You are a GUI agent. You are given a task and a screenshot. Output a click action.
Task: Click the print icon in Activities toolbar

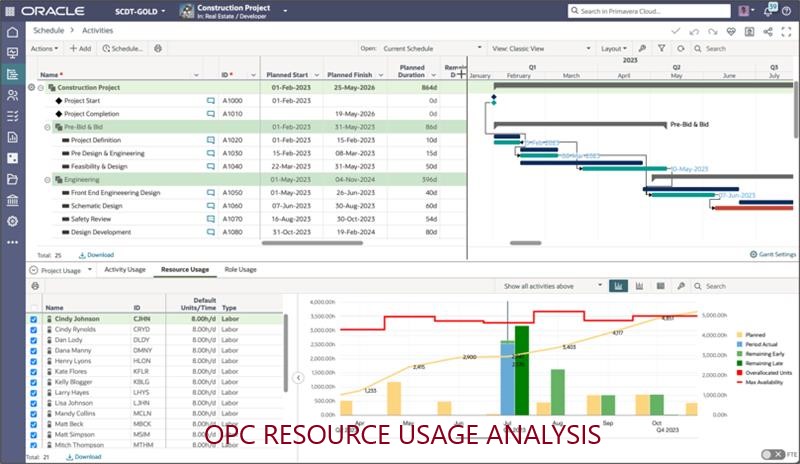[x=158, y=48]
